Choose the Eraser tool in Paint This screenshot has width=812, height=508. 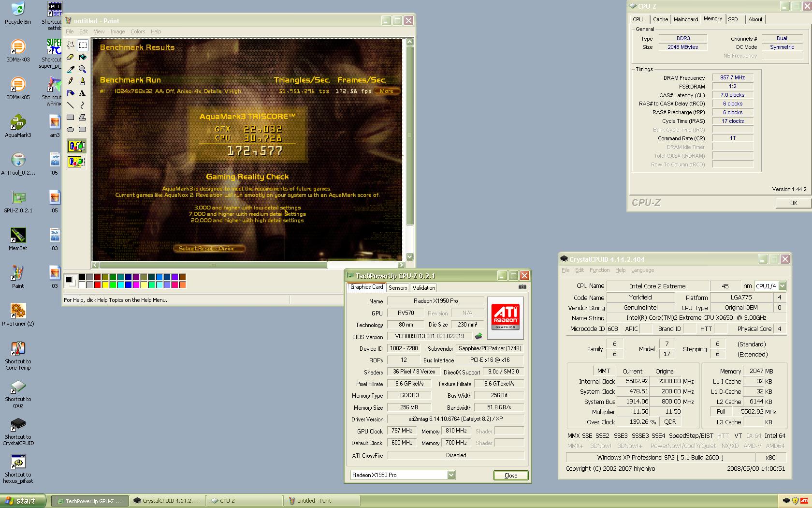[71, 57]
